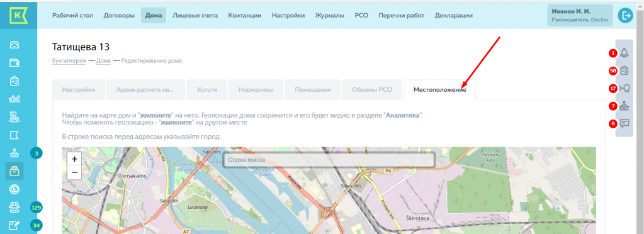This screenshot has width=644, height=234.
Task: Open the Дома menu item
Action: (153, 16)
